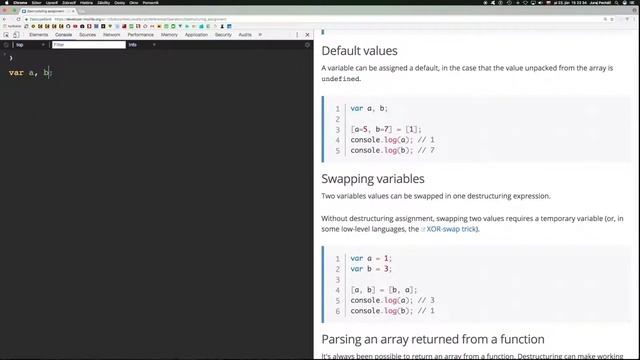Image resolution: width=640 pixels, height=360 pixels.
Task: Open the volume control menu bar icon
Action: coord(540,2)
